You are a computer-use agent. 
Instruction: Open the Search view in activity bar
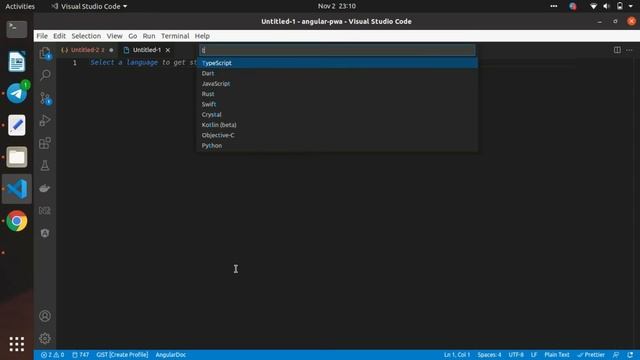pos(45,75)
